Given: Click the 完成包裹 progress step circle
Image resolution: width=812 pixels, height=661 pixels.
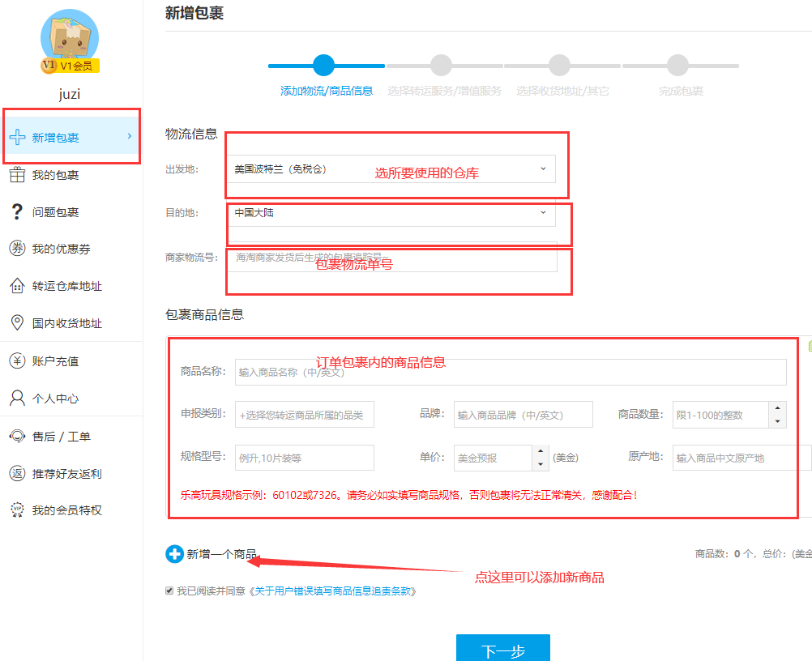Looking at the screenshot, I should pos(677,66).
